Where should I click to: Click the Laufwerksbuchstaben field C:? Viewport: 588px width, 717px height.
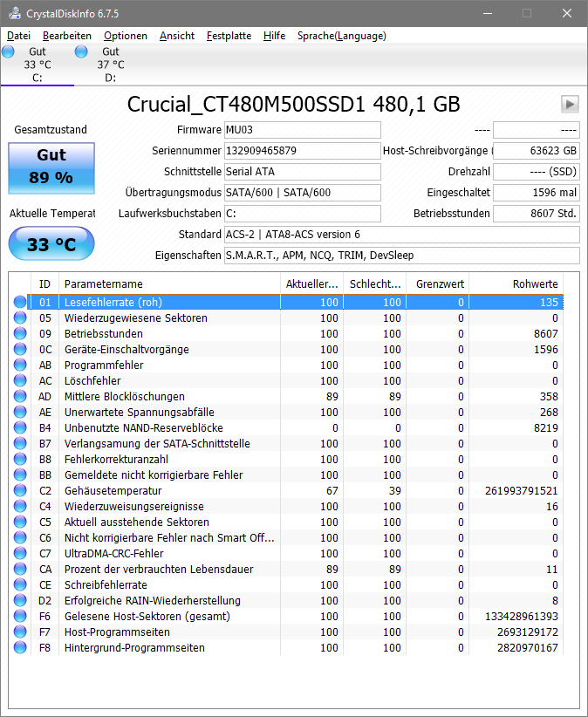[x=302, y=214]
